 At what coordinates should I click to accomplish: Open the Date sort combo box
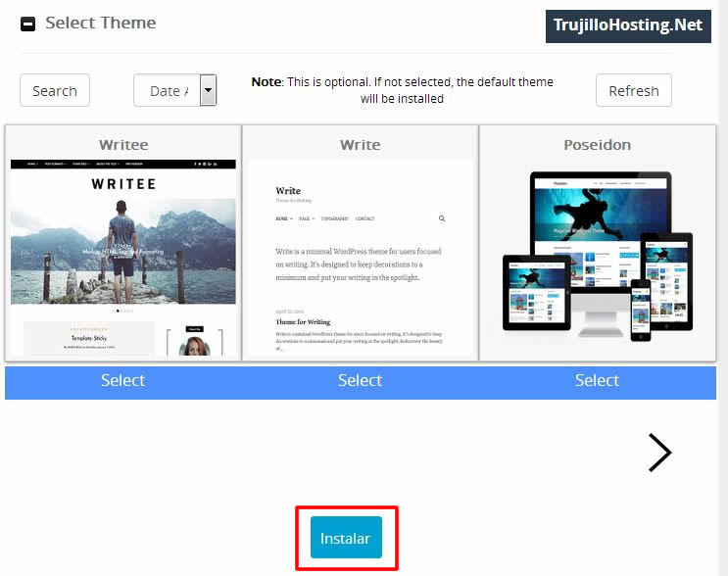click(x=166, y=91)
